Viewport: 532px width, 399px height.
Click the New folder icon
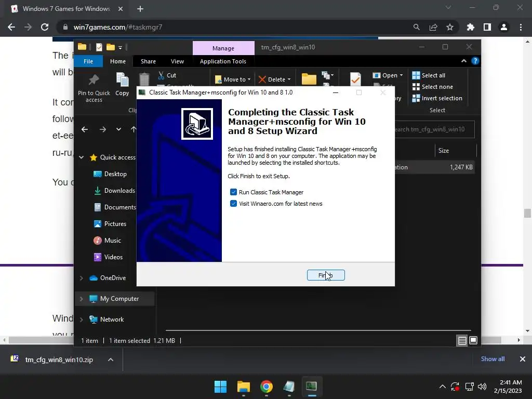pyautogui.click(x=309, y=79)
